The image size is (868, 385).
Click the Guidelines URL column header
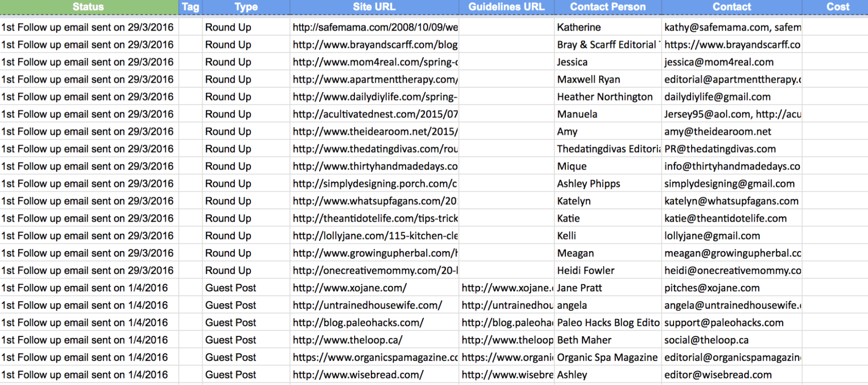coord(506,7)
